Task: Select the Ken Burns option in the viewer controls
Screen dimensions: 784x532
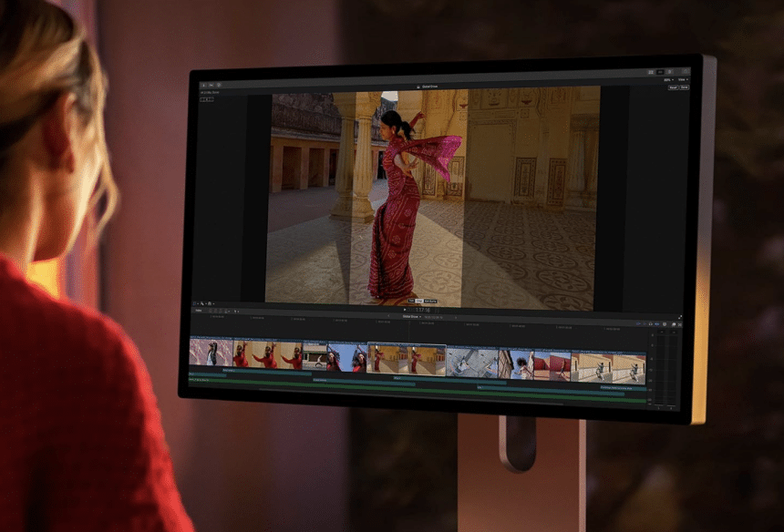Action: click(430, 300)
